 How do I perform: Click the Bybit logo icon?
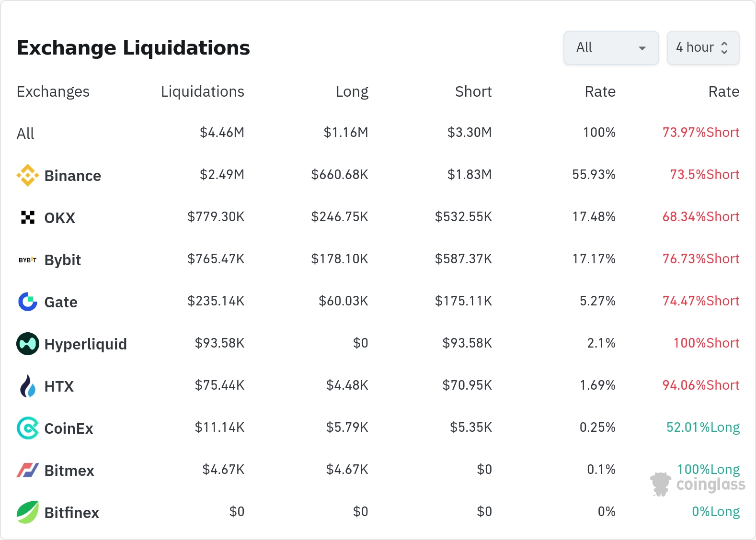[28, 260]
